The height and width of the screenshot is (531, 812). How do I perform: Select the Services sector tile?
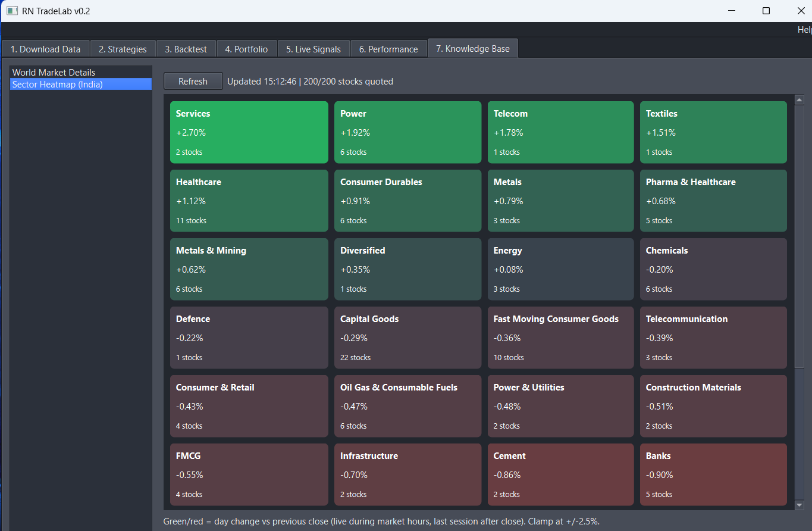(x=249, y=132)
